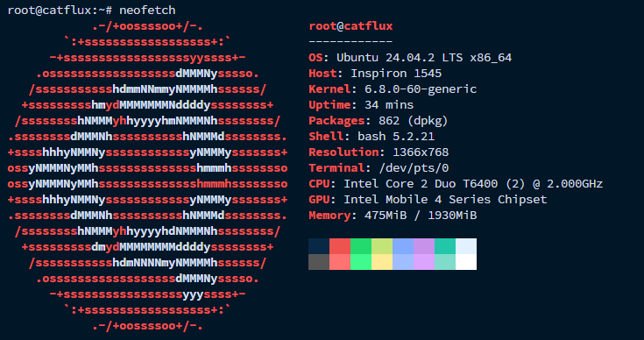Click the OS line showing Ubuntu 24.04.2

coord(410,58)
